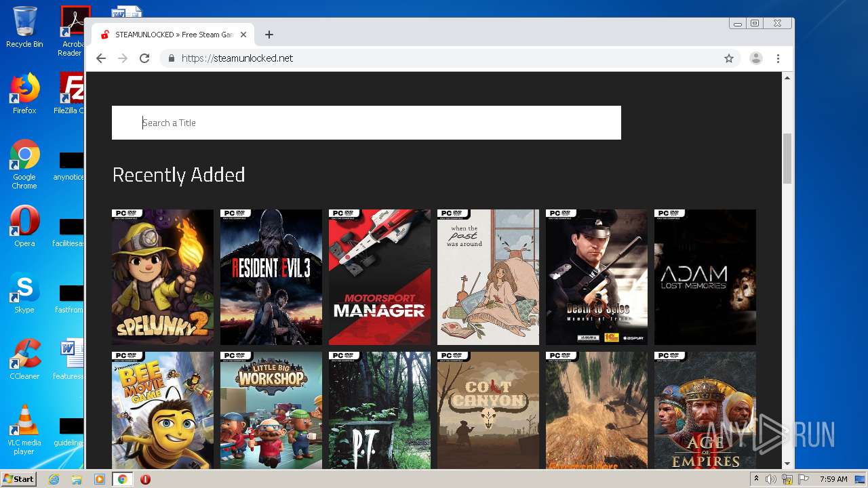The image size is (868, 488).
Task: Open the Colt Canyon cover
Action: pos(488,410)
